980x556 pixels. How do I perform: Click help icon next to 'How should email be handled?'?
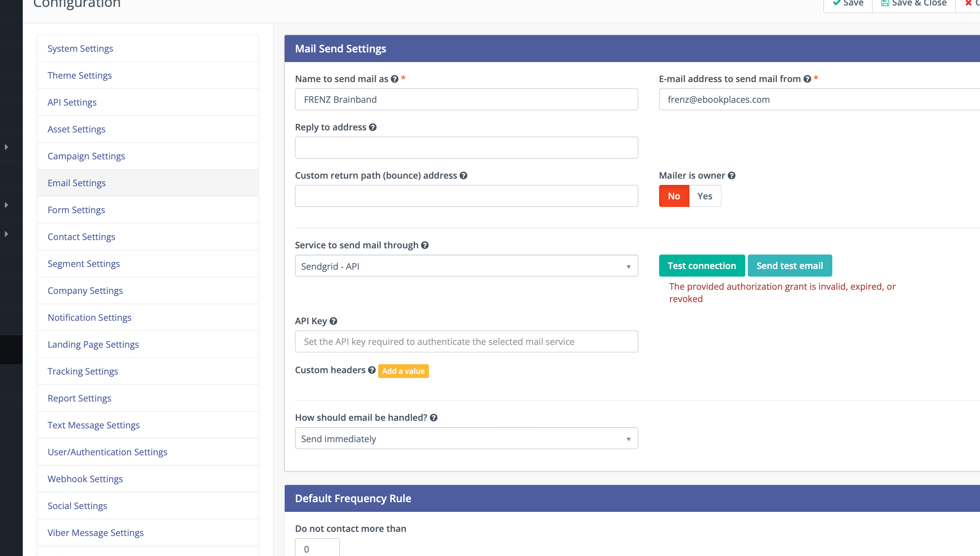click(433, 418)
